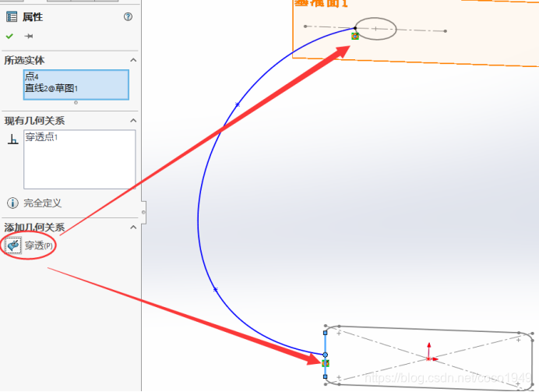Click the 完全定义 status text

(x=42, y=203)
